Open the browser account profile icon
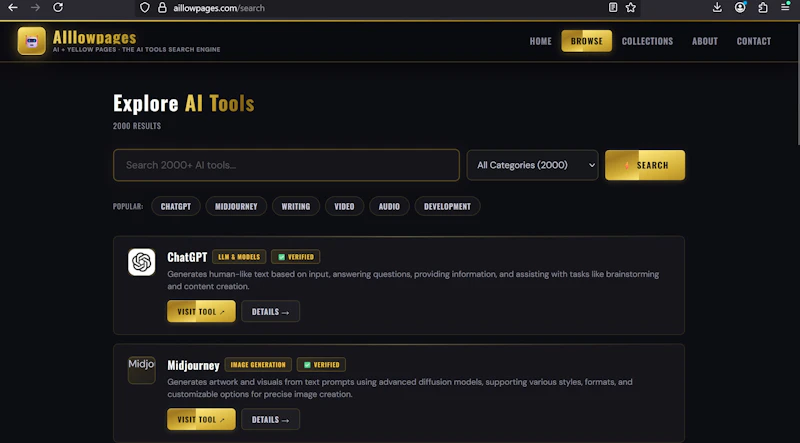The width and height of the screenshot is (800, 443). pyautogui.click(x=740, y=7)
